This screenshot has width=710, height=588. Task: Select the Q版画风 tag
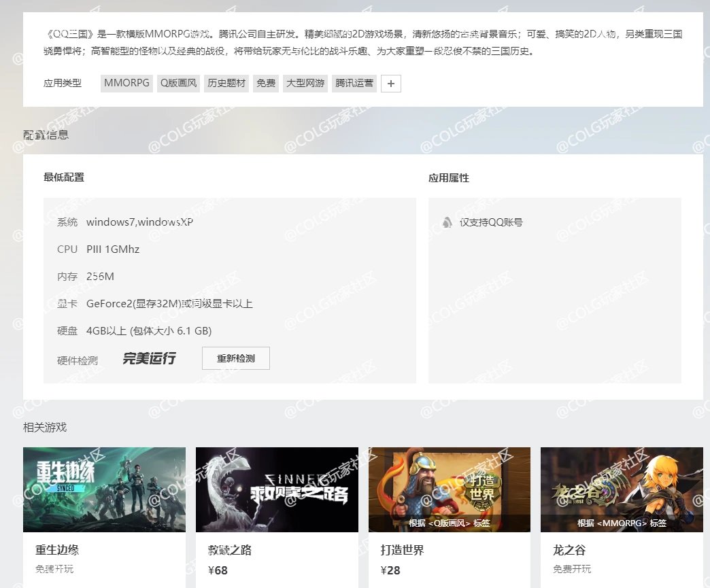(x=178, y=84)
